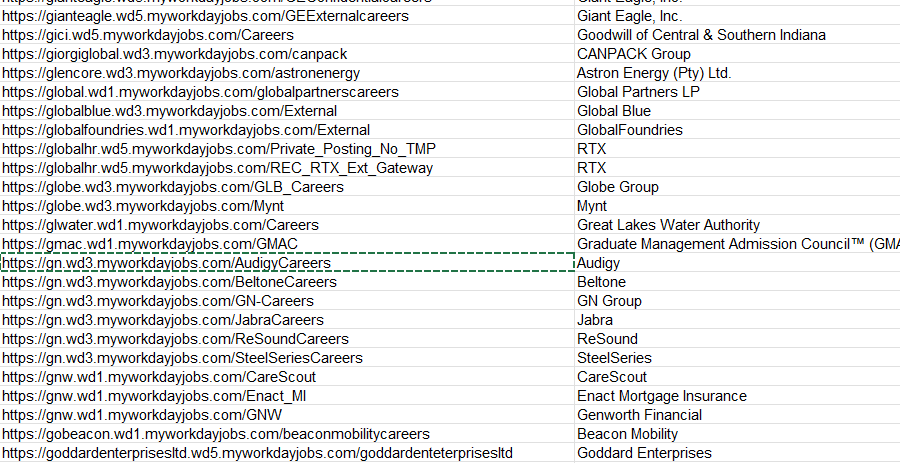Select the GlobalFoundries company cell
This screenshot has width=900, height=463.
pyautogui.click(x=737, y=130)
